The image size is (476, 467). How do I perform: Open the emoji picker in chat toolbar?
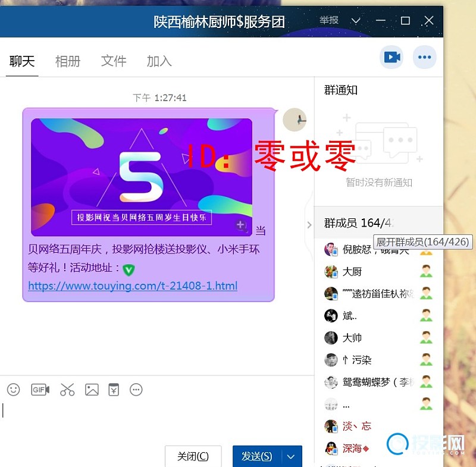tap(14, 390)
